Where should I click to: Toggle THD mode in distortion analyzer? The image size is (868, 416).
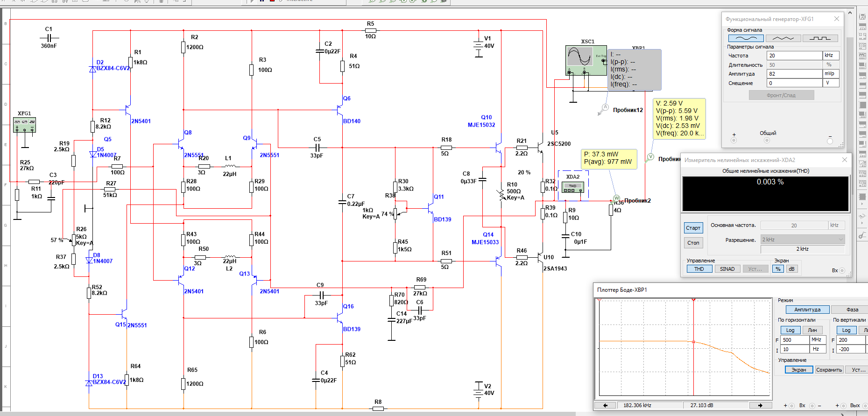click(699, 269)
